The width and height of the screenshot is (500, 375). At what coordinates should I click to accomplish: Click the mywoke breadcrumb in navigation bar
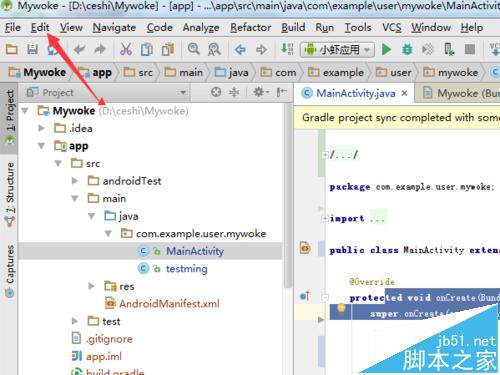point(451,72)
